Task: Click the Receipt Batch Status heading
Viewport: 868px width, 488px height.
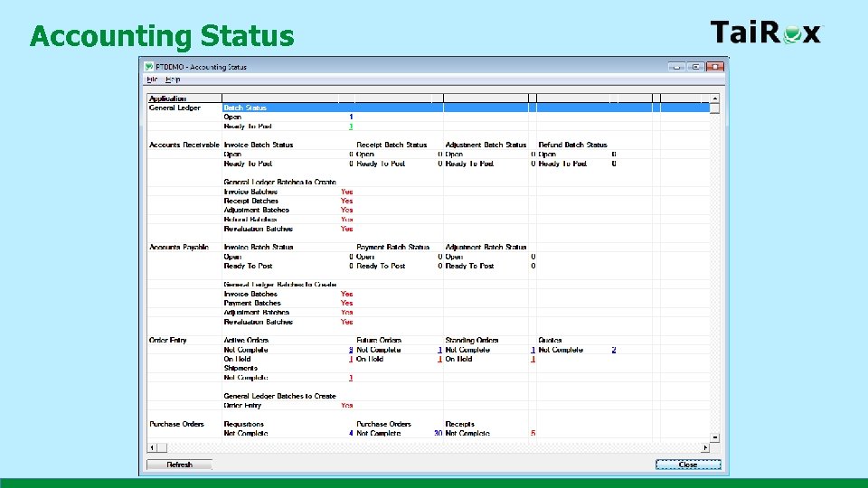Action: coord(392,145)
